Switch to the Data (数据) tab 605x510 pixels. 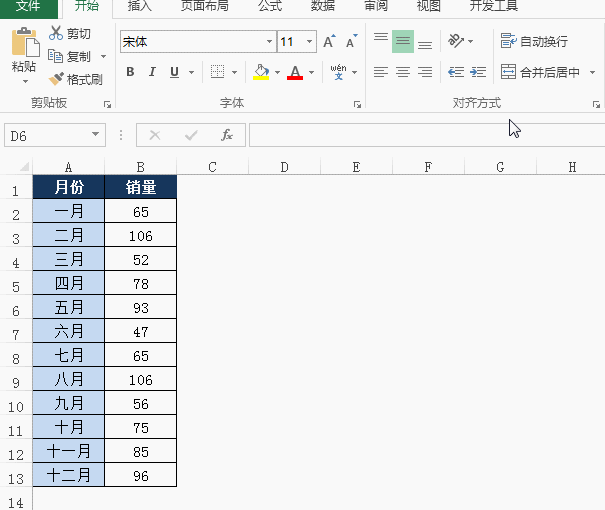[x=323, y=6]
